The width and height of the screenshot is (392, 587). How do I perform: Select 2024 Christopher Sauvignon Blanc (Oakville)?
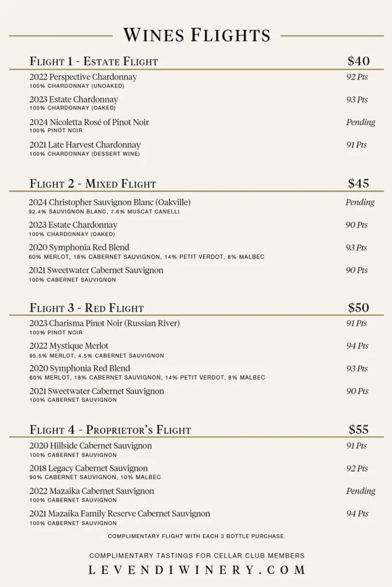[109, 202]
